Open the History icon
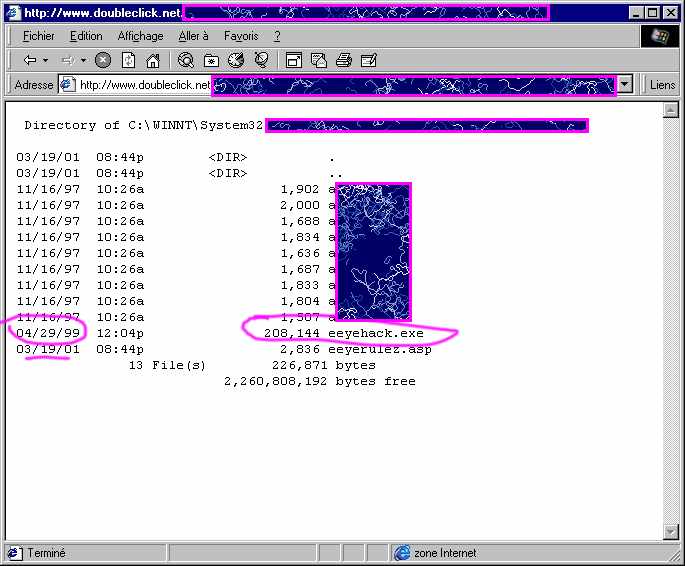685x566 pixels. [236, 60]
